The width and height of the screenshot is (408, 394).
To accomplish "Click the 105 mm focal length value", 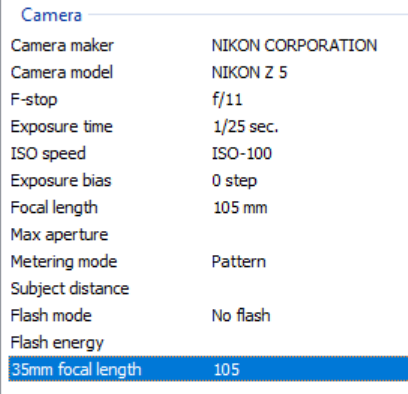I will coord(240,208).
